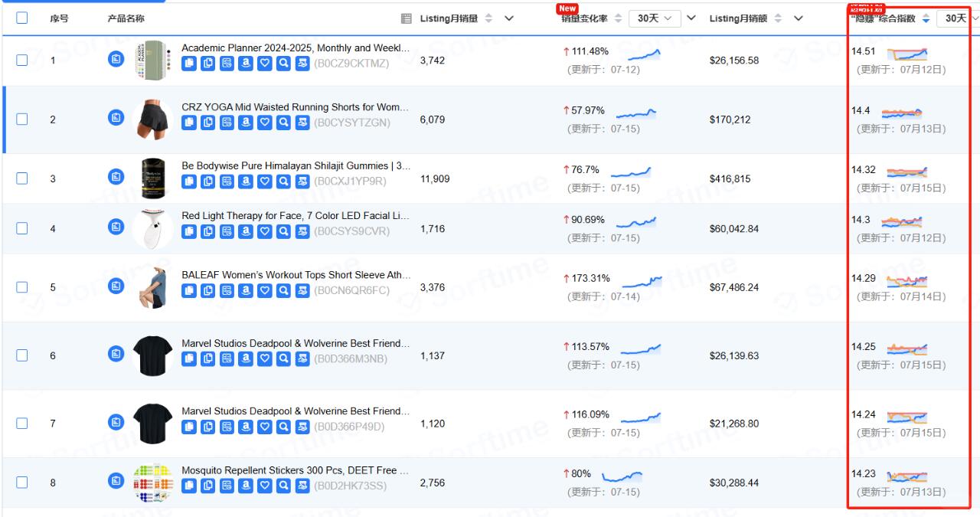Open 30天 dropdown beside 销量变化率
Image resolution: width=980 pixels, height=517 pixels.
point(655,18)
